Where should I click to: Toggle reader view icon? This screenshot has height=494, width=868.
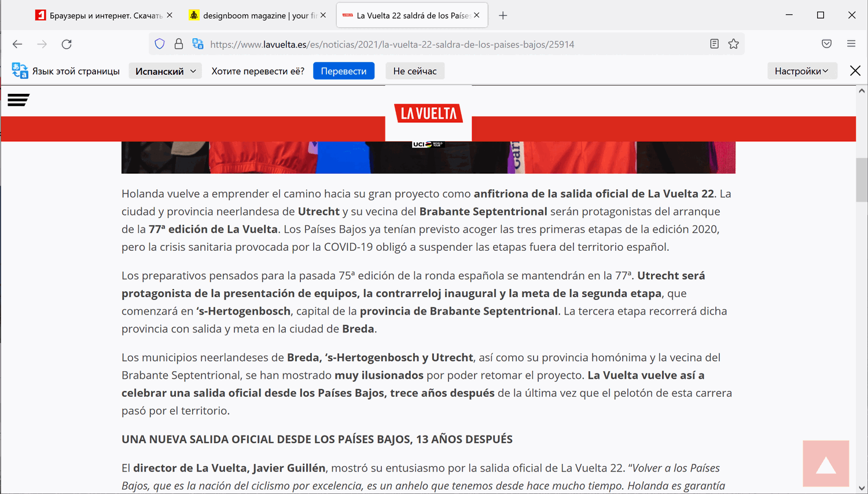tap(715, 44)
